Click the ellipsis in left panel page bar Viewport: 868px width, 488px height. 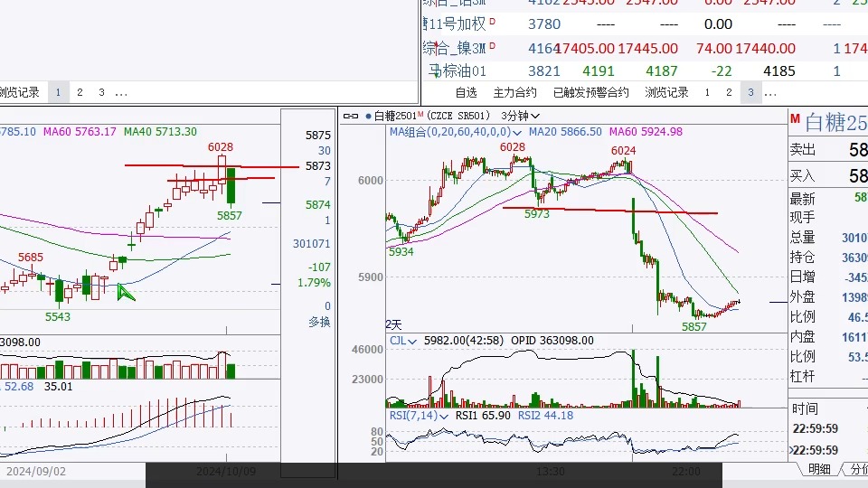[x=121, y=92]
